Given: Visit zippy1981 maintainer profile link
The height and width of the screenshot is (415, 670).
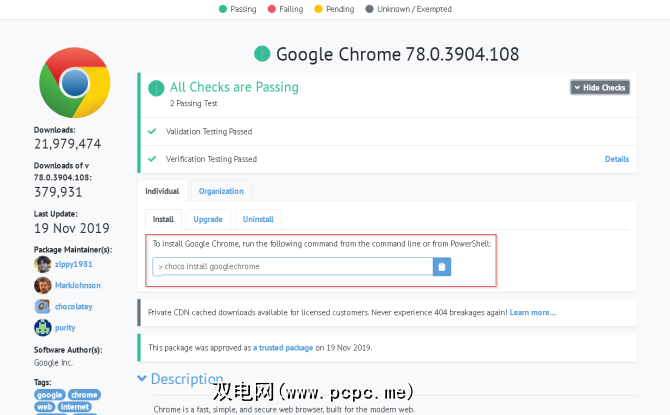Looking at the screenshot, I should (73, 264).
